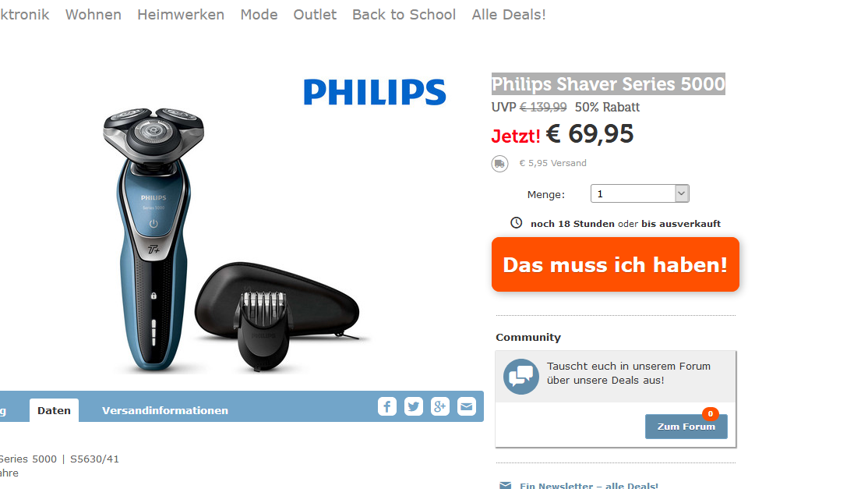Open the Versandinformationen tab
This screenshot has height=489, width=868.
[x=165, y=410]
